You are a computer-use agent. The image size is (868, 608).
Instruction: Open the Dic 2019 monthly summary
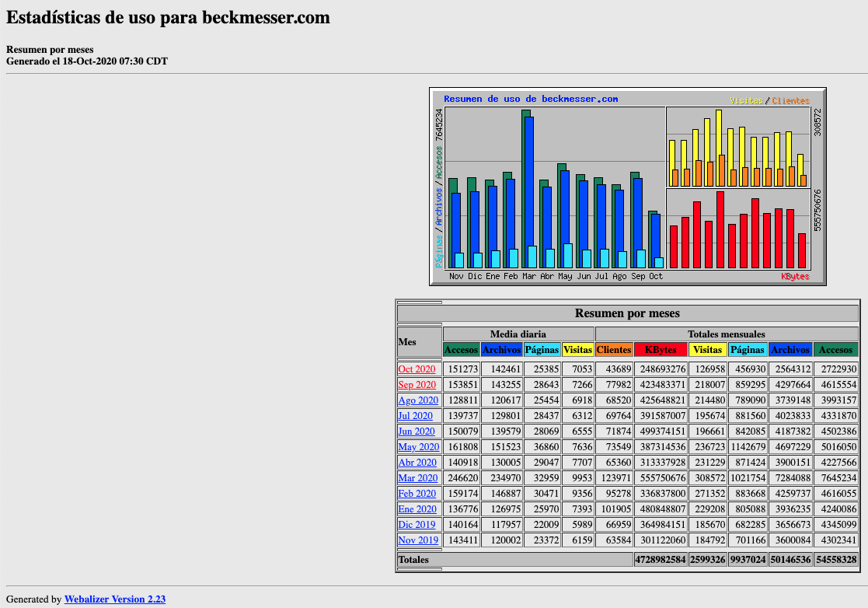(x=415, y=524)
